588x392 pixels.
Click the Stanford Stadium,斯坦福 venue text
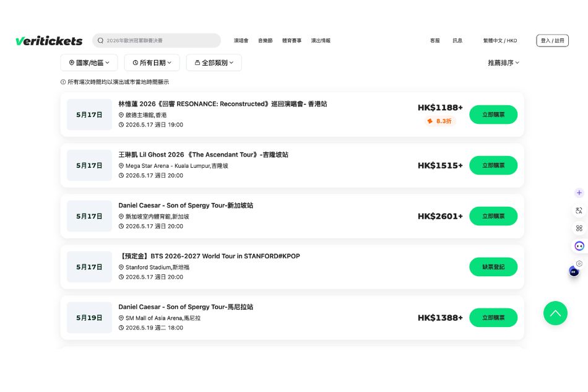click(x=157, y=267)
